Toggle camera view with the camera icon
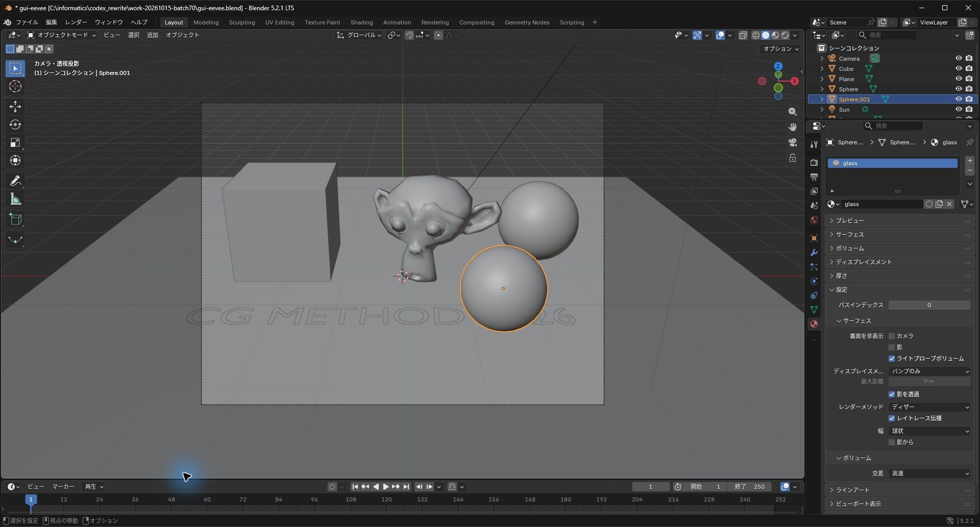The height and width of the screenshot is (527, 980). click(x=792, y=142)
